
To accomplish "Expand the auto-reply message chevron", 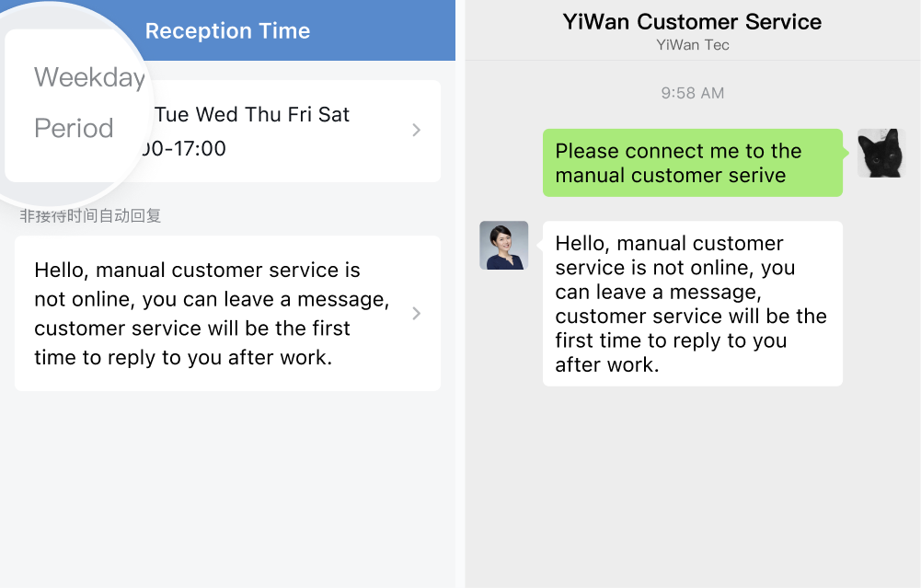I will pos(417,313).
